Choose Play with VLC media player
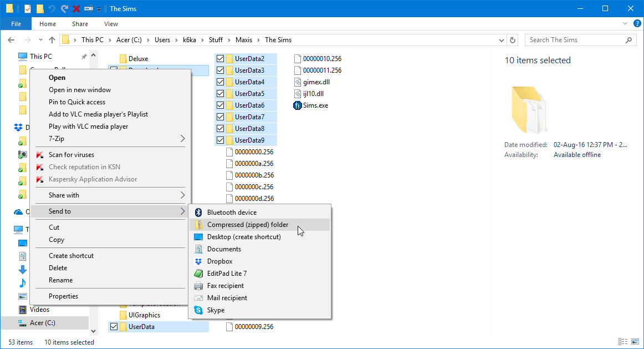This screenshot has height=349, width=644. 88,126
